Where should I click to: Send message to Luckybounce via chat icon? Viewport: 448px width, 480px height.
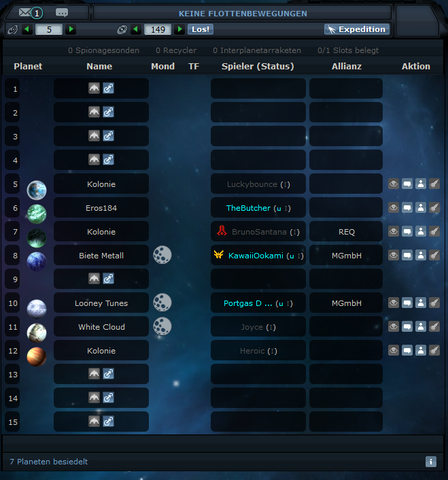[407, 184]
